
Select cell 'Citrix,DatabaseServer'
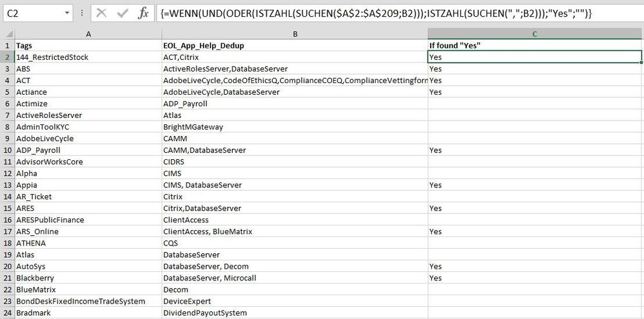click(295, 209)
